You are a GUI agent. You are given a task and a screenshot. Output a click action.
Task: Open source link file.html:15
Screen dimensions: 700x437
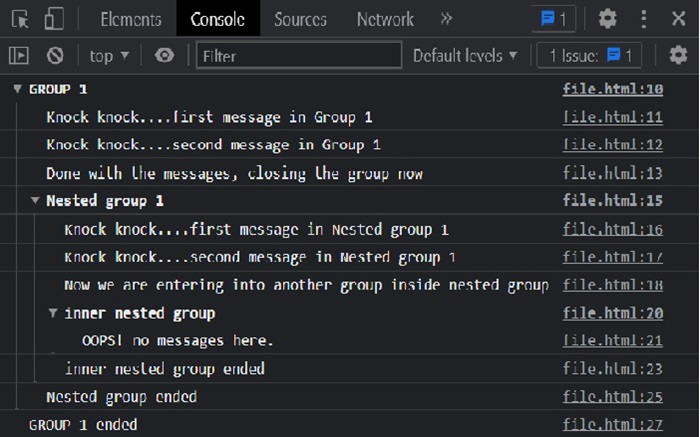click(612, 200)
